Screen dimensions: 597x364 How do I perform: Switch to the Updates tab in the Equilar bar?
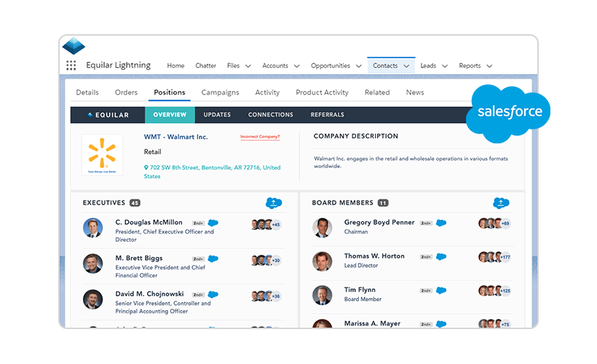[217, 114]
